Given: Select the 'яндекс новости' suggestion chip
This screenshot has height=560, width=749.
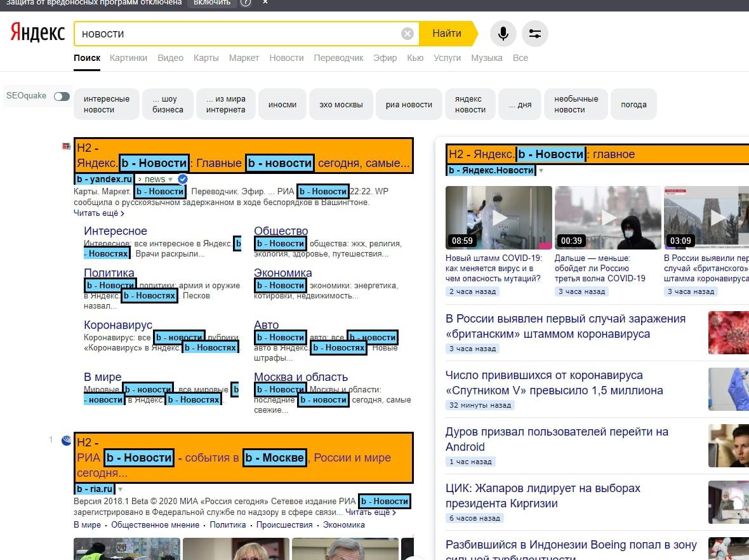Looking at the screenshot, I should click(470, 104).
